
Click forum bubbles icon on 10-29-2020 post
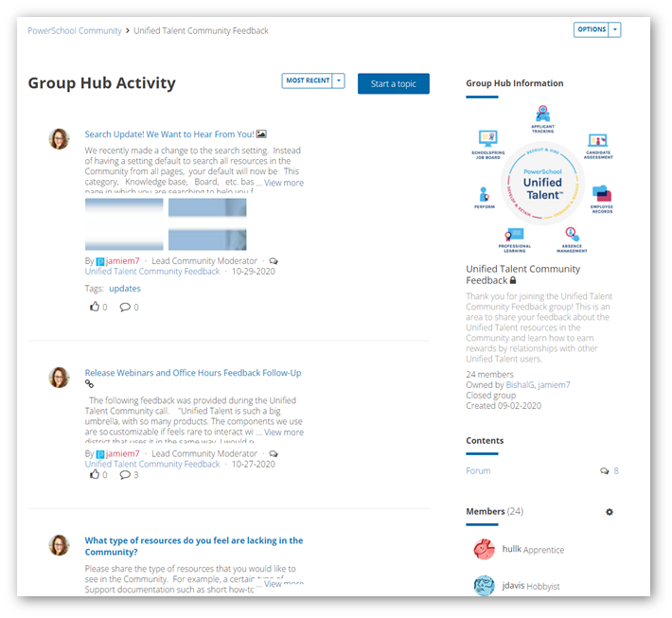(274, 261)
